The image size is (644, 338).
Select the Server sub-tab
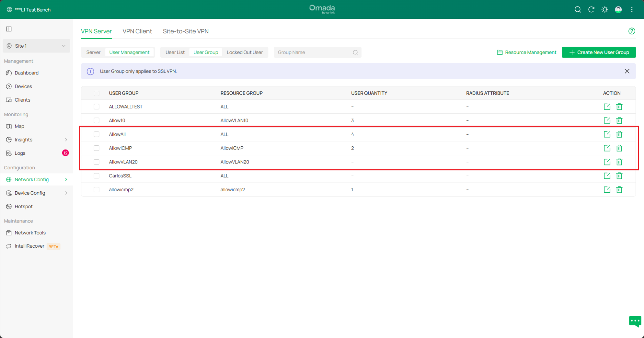93,52
